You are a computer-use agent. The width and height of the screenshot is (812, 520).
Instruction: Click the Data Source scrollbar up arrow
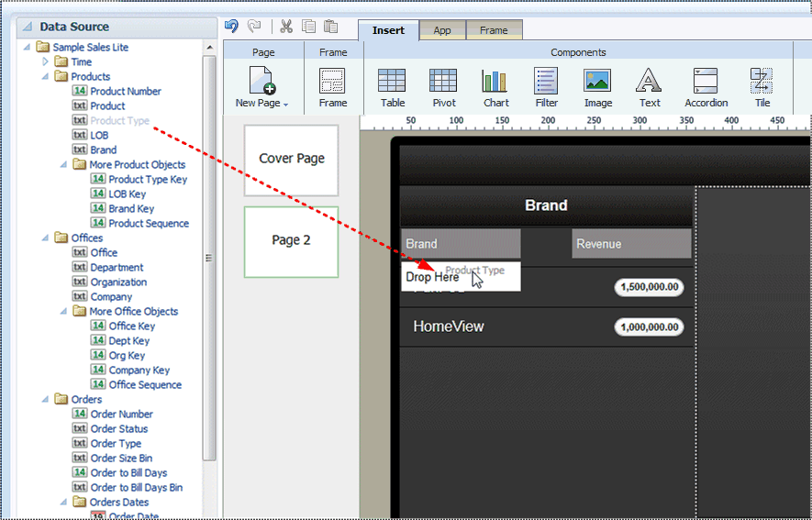209,48
